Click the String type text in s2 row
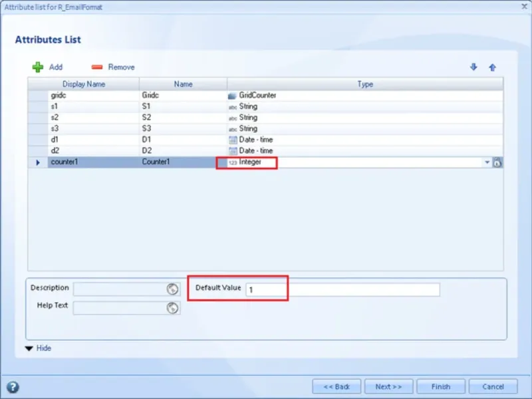This screenshot has width=532, height=399. [248, 118]
